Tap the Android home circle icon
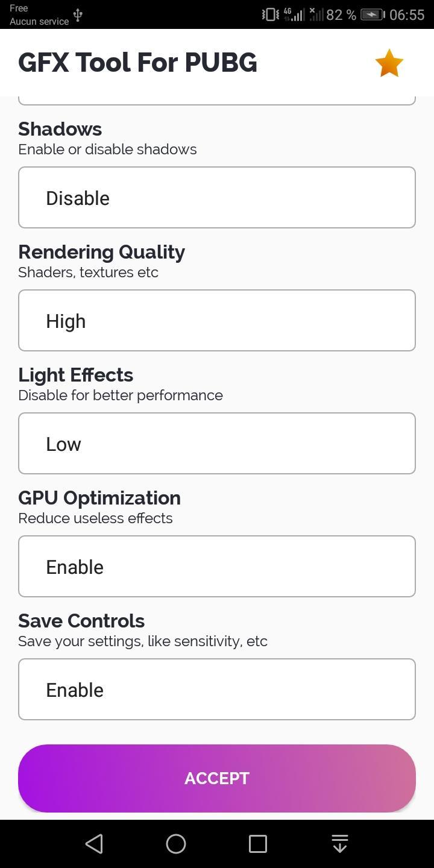Screen dimensions: 434x868 176,844
